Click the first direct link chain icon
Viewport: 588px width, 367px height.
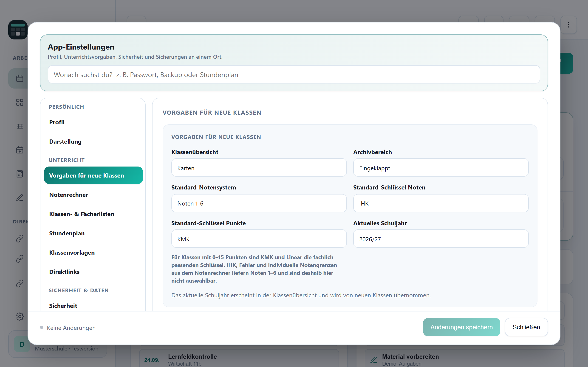pos(20,239)
